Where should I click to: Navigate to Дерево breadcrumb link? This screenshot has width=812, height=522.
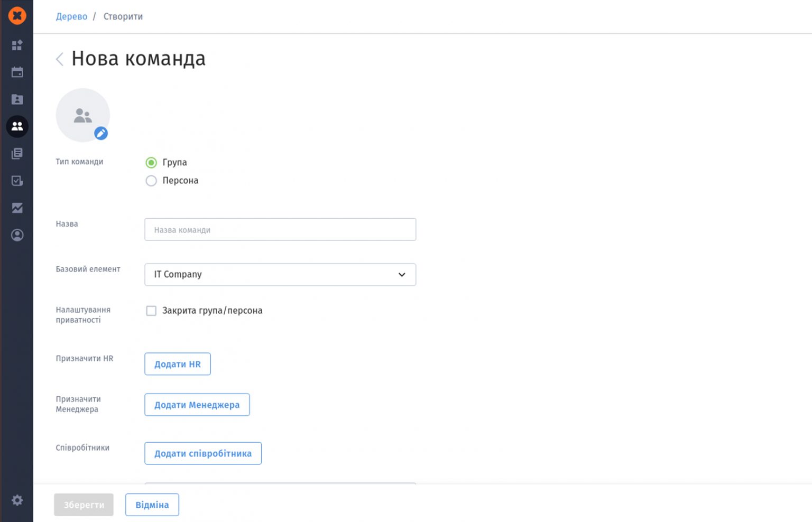[x=71, y=16]
